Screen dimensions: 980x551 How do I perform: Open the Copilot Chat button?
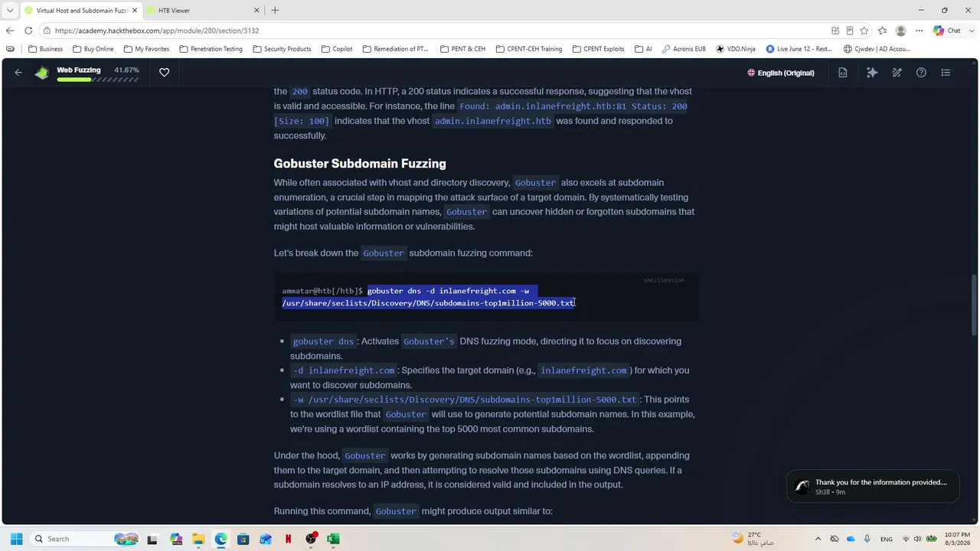pyautogui.click(x=948, y=31)
